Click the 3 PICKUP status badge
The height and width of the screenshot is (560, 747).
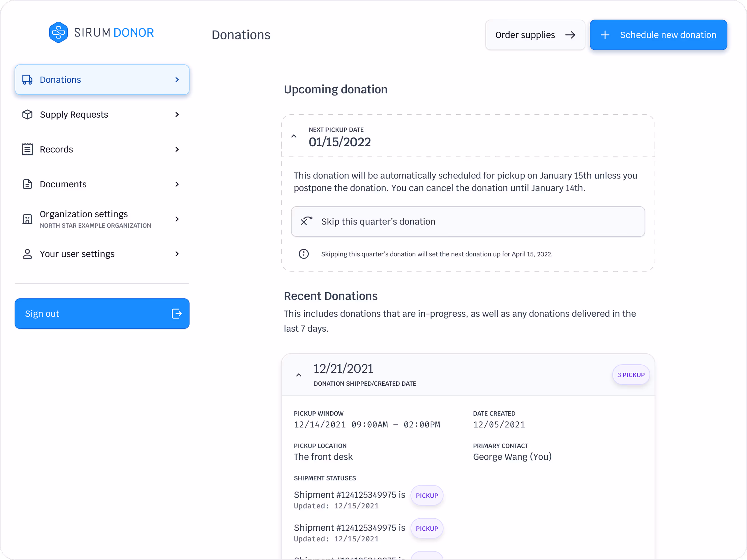(x=631, y=375)
